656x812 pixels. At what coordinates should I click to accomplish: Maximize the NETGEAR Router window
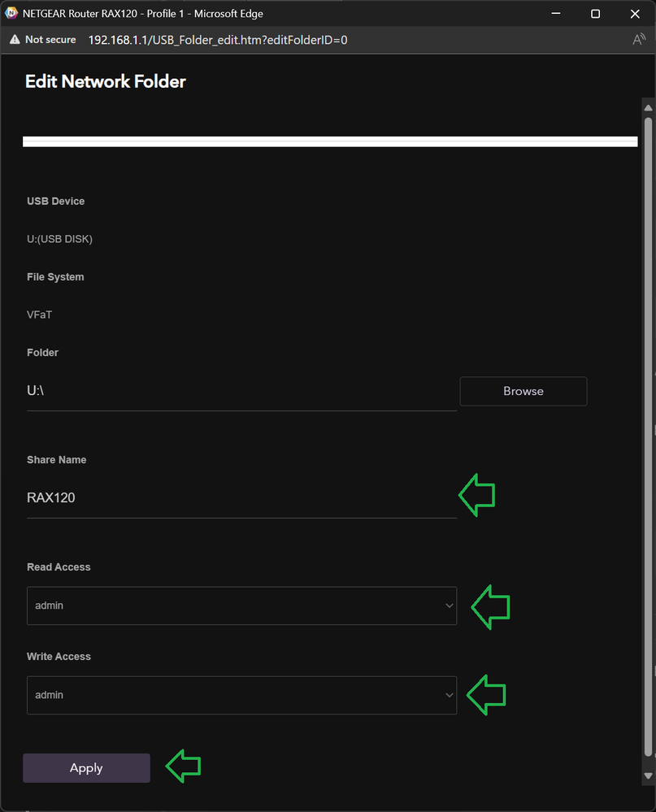(x=595, y=14)
